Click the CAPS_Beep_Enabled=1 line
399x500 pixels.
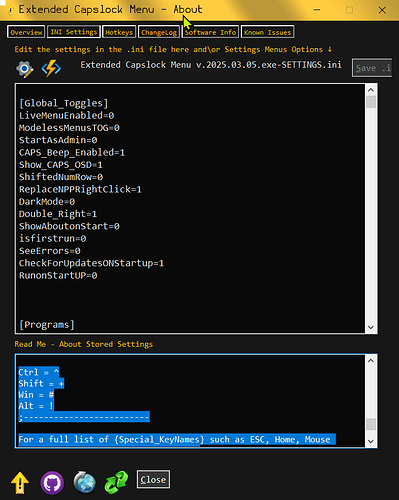pos(72,153)
